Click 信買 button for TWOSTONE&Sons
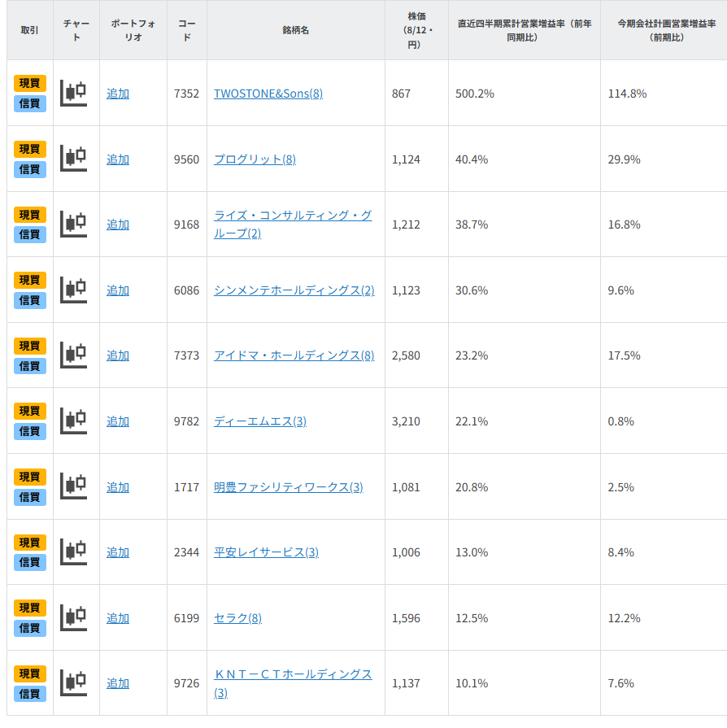The image size is (727, 728). tap(30, 103)
